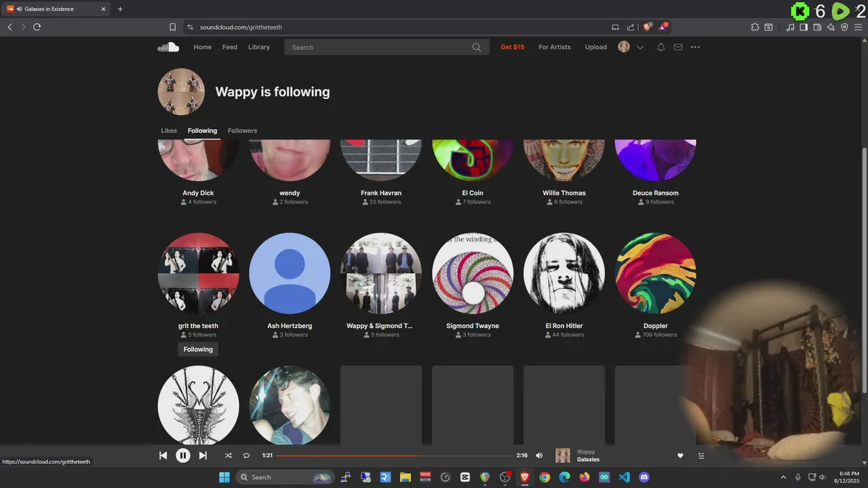Skip to next track
Screen dimensions: 868x488
[203, 455]
